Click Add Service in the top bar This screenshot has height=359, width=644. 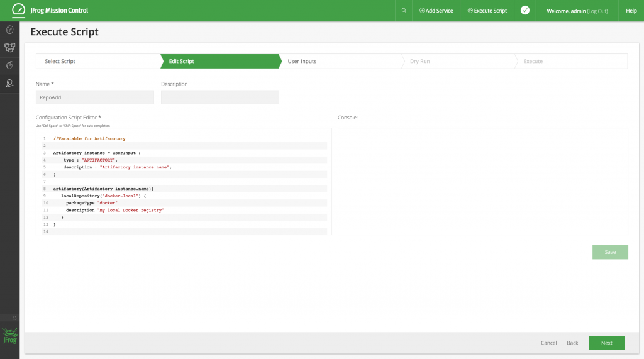(436, 11)
